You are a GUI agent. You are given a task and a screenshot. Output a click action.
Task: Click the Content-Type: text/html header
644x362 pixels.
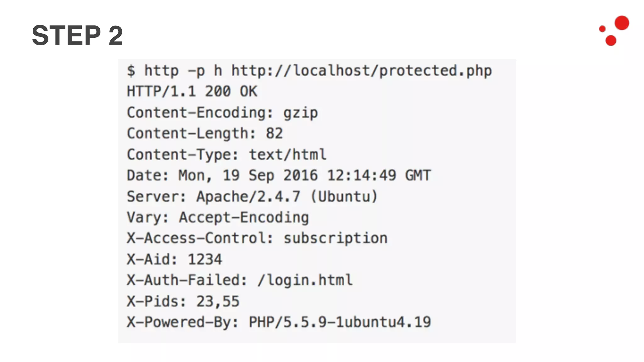click(x=226, y=155)
